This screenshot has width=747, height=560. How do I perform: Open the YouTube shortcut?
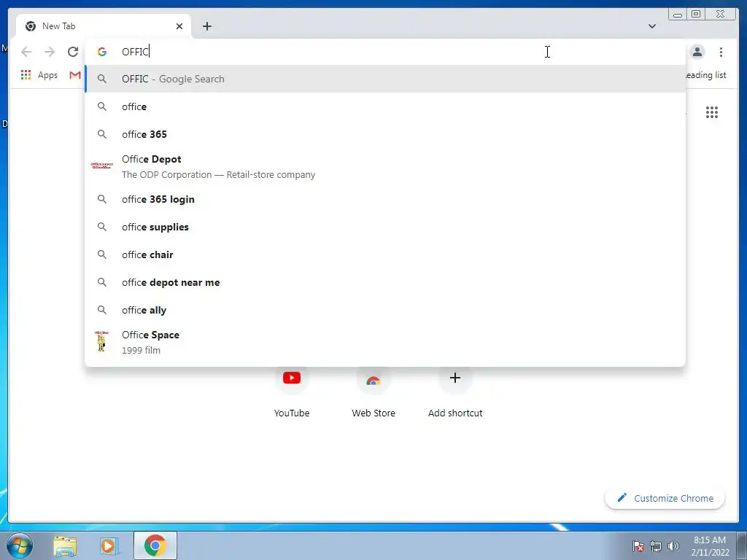[292, 392]
